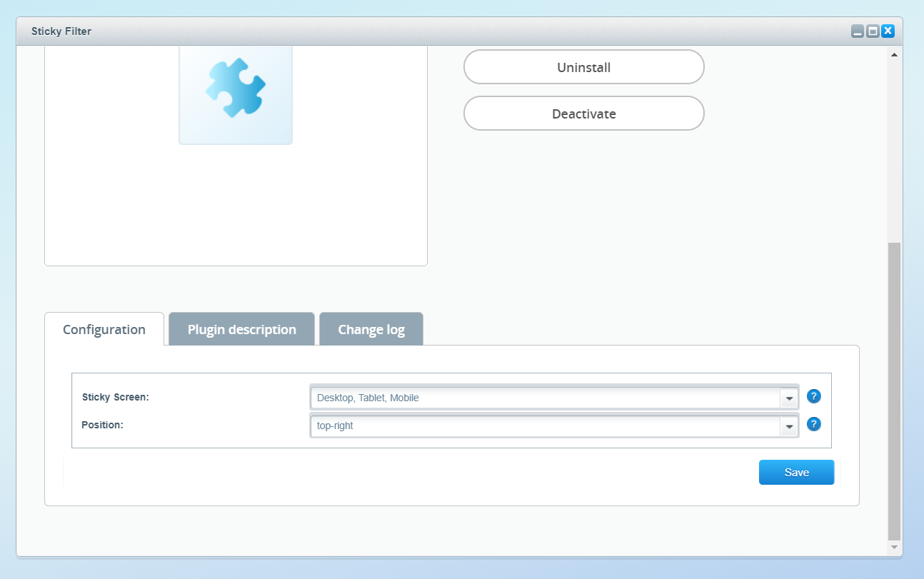
Task: Expand the Position dropdown arrow
Action: [789, 426]
